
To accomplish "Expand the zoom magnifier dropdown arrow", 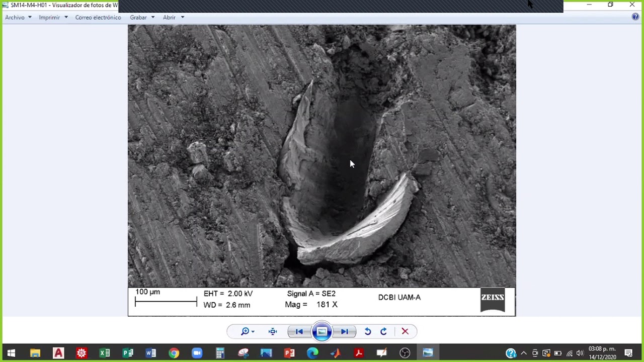I will pos(253,332).
